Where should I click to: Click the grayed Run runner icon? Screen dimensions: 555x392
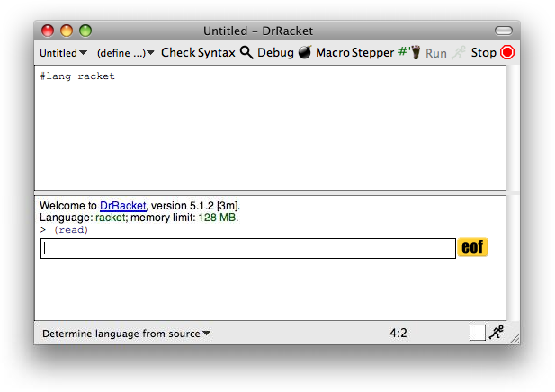coord(459,53)
